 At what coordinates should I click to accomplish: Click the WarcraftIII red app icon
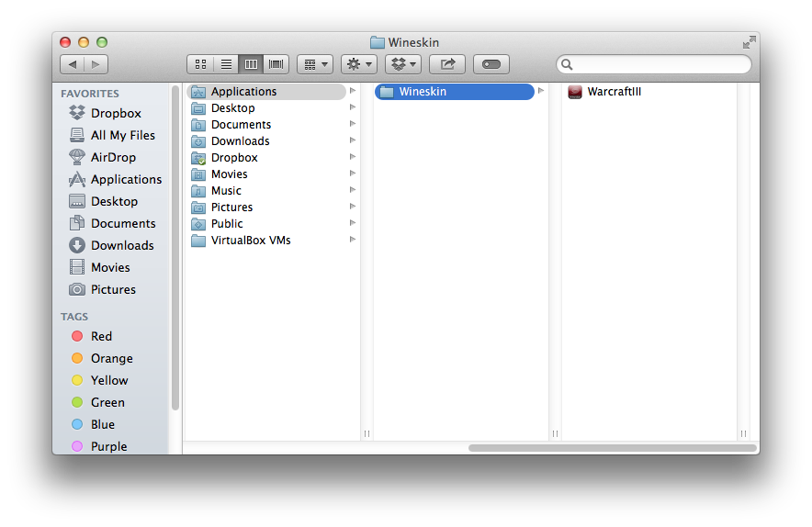click(x=575, y=92)
